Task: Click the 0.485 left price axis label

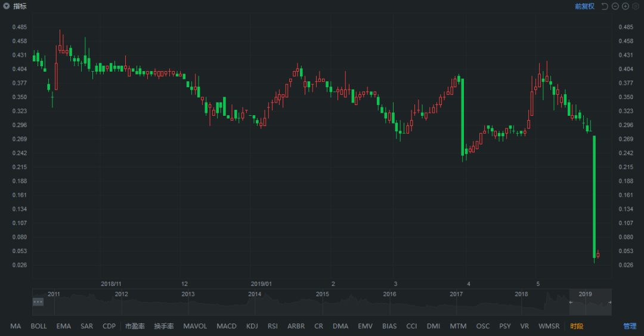Action: point(20,27)
